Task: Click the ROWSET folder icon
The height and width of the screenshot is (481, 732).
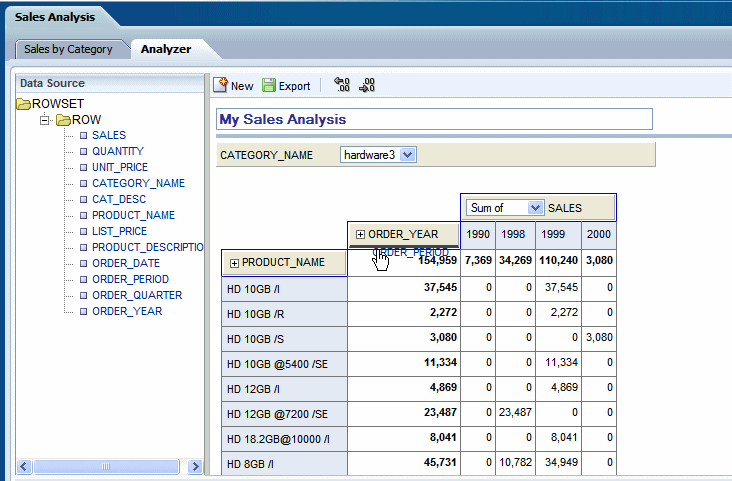Action: tap(24, 104)
